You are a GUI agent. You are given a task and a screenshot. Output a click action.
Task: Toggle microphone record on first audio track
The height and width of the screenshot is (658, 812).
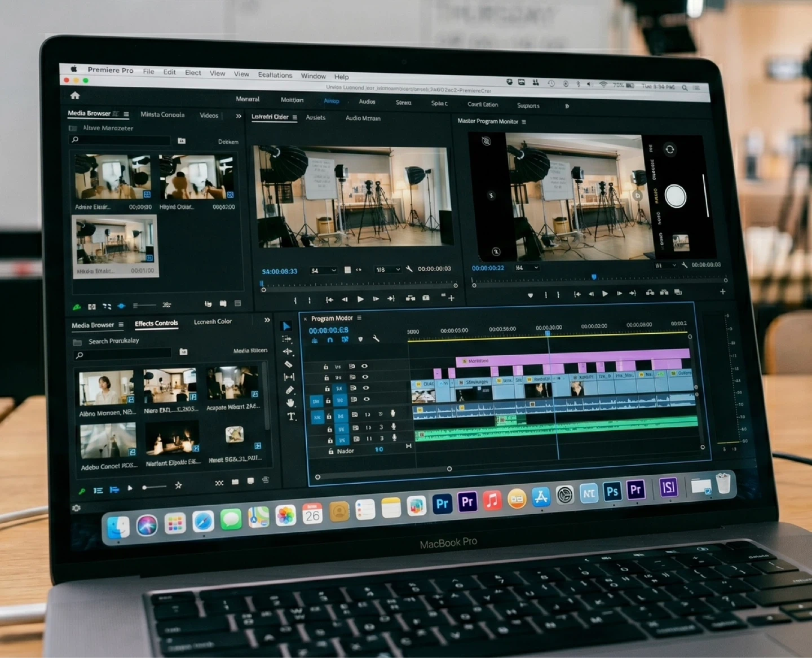click(392, 414)
